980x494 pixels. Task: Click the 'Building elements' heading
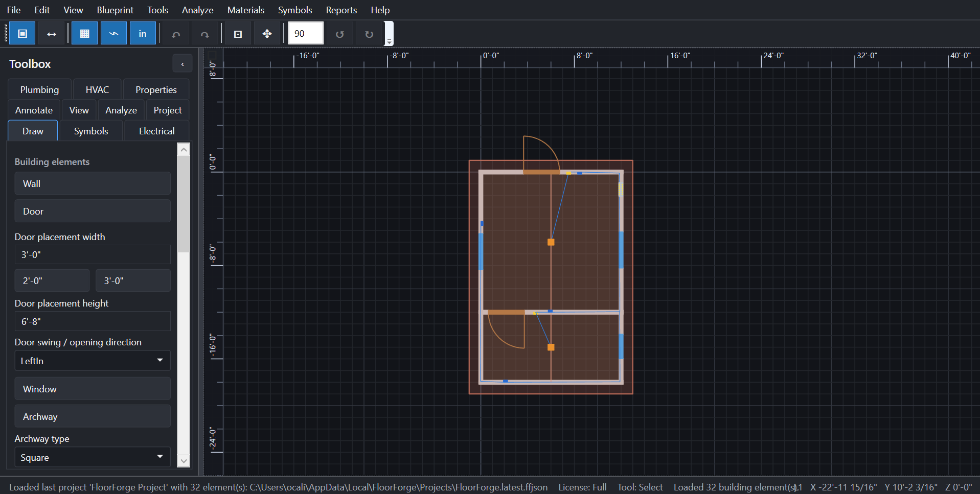click(x=52, y=161)
